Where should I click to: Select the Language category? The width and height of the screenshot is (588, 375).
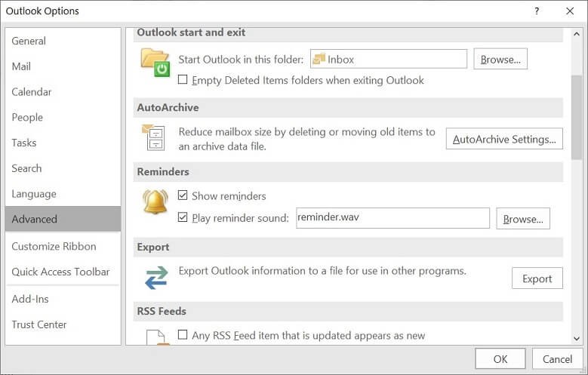tap(63, 194)
